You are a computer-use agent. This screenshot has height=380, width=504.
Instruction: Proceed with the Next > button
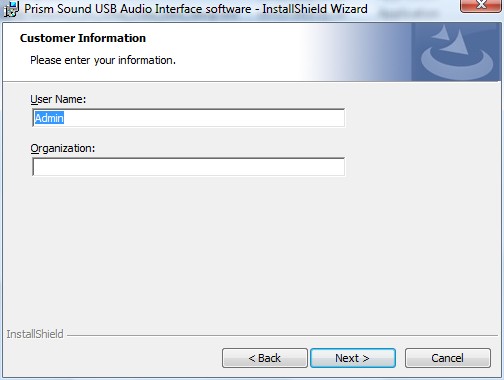tap(353, 358)
